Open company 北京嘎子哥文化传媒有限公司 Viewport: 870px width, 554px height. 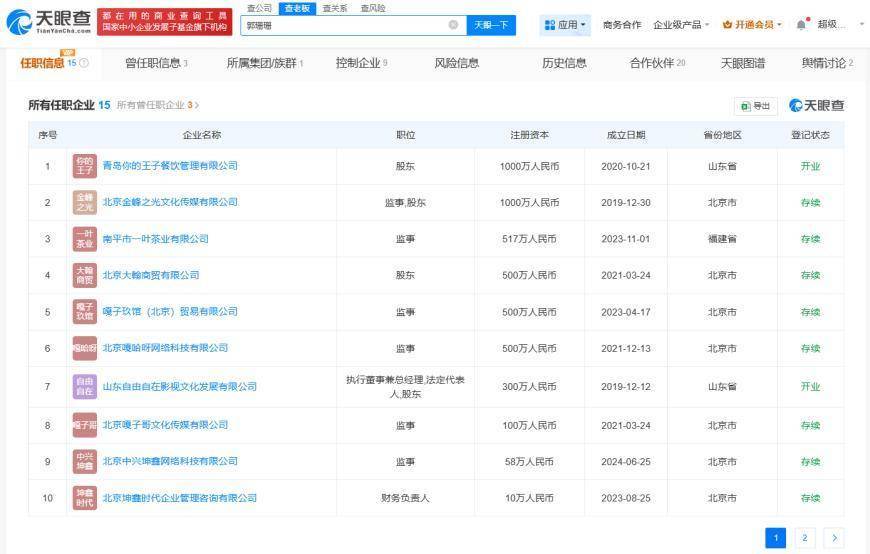tap(165, 425)
